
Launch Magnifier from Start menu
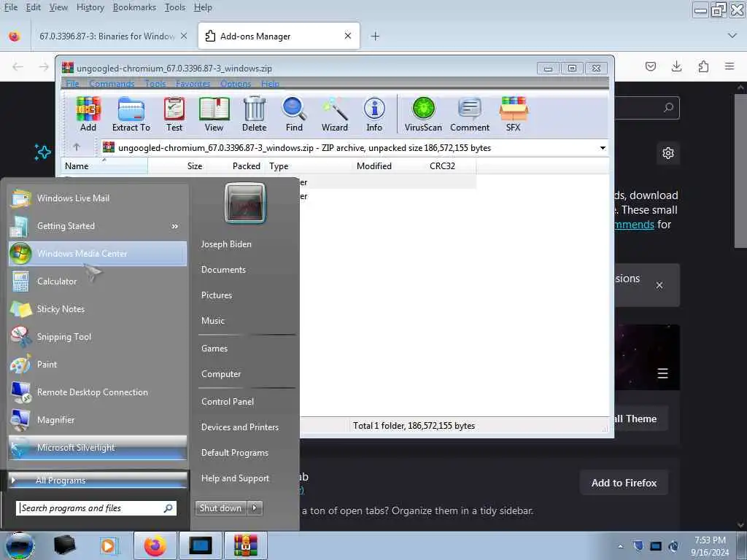97,419
